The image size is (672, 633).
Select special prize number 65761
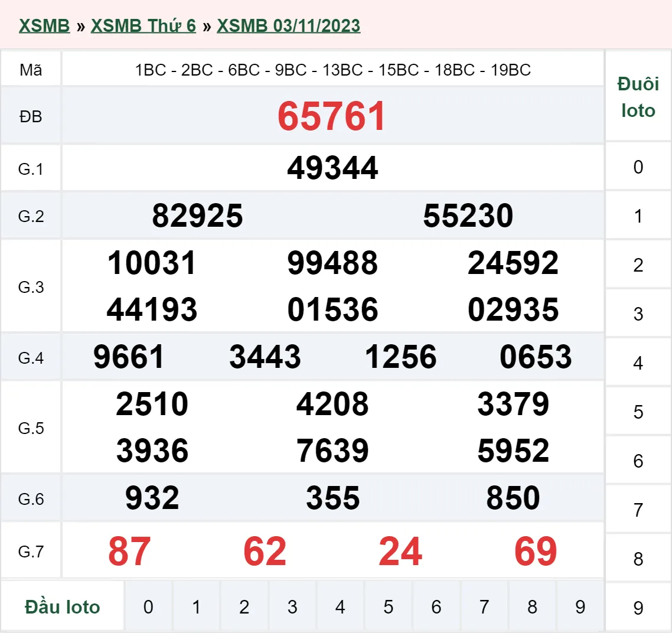[332, 116]
